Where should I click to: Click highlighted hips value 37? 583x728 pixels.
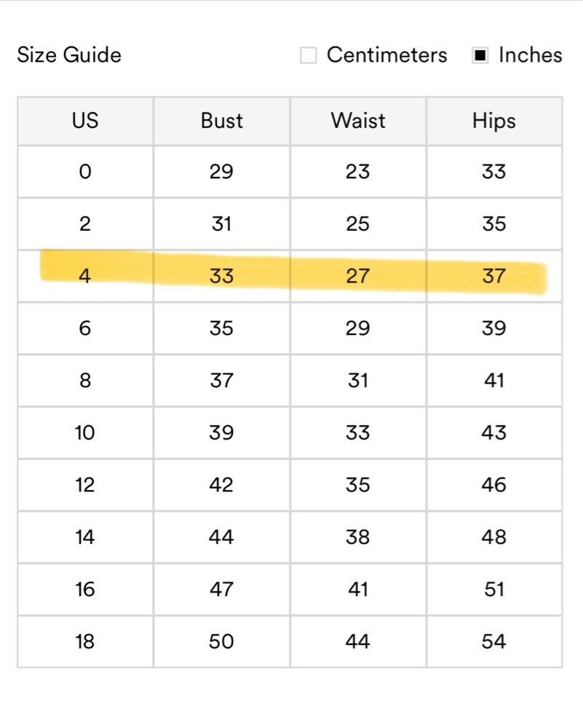tap(494, 276)
